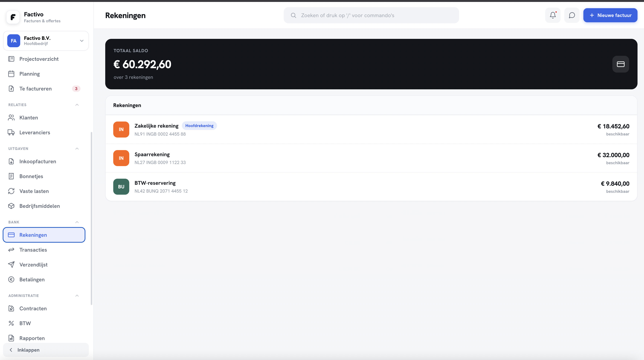
Task: Open Leveranciers page
Action: point(44,132)
